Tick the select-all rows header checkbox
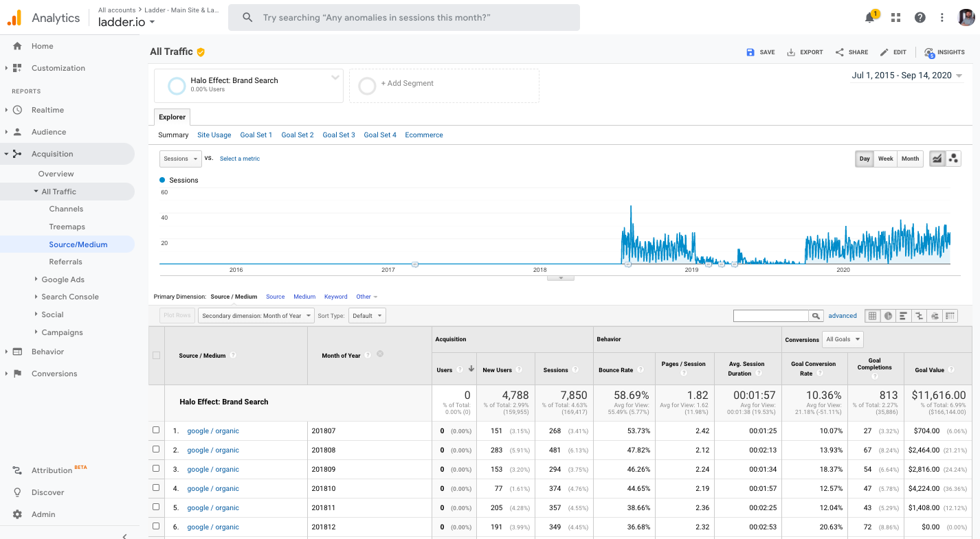The image size is (980, 539). coord(156,356)
